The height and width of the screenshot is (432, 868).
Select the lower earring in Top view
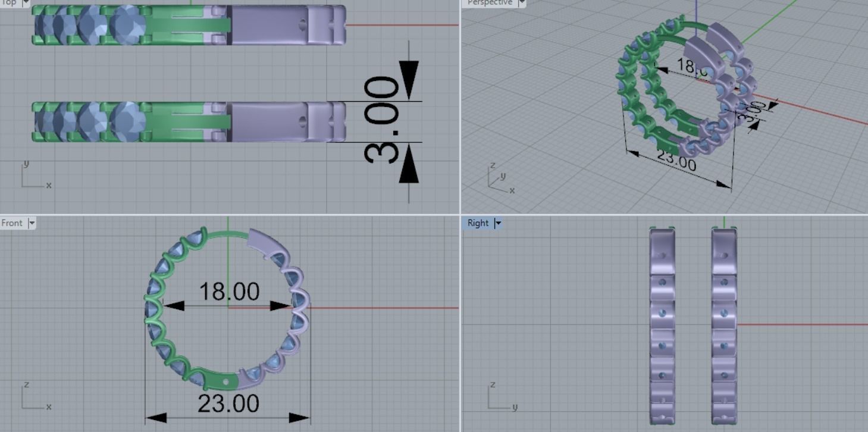[x=189, y=121]
